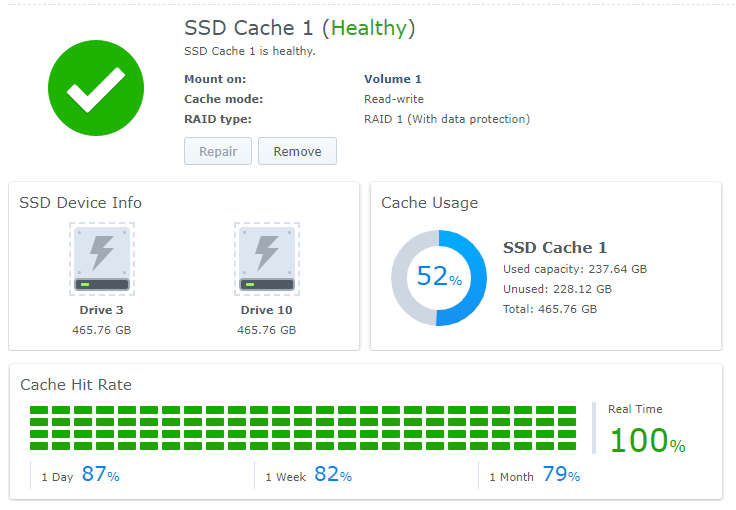Click the RAID 1 data protection value
The image size is (736, 510).
pos(446,119)
